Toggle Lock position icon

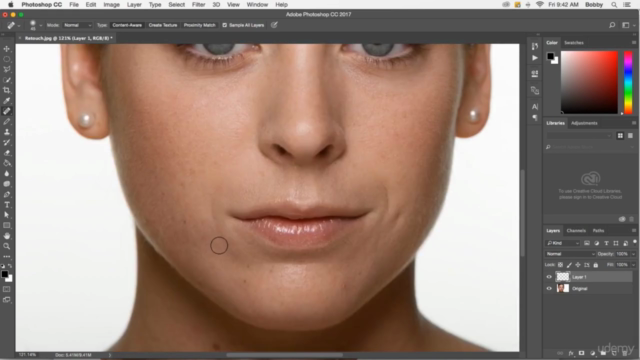[x=578, y=265]
